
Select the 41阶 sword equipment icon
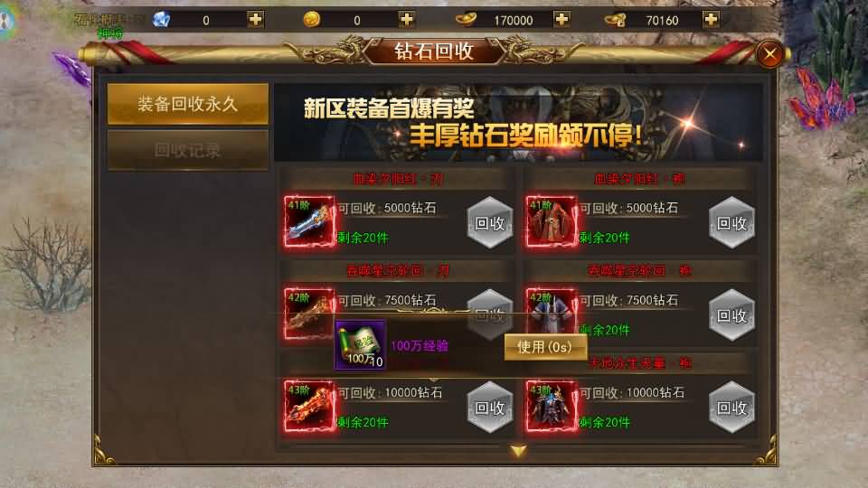309,221
